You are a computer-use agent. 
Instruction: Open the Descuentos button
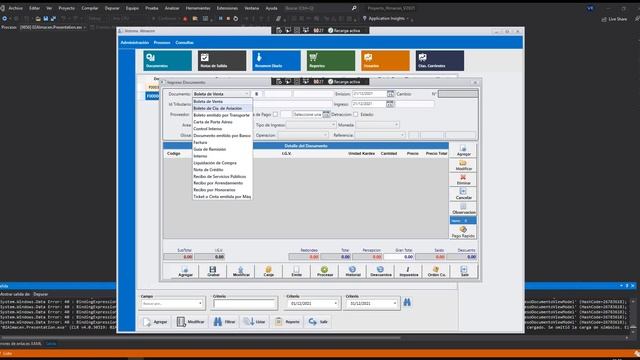(380, 271)
